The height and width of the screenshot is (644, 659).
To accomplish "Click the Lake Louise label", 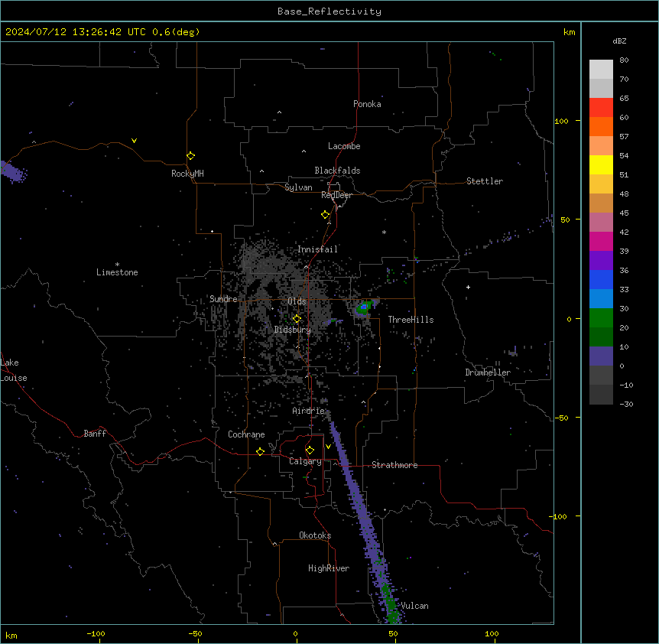I will click(x=14, y=370).
